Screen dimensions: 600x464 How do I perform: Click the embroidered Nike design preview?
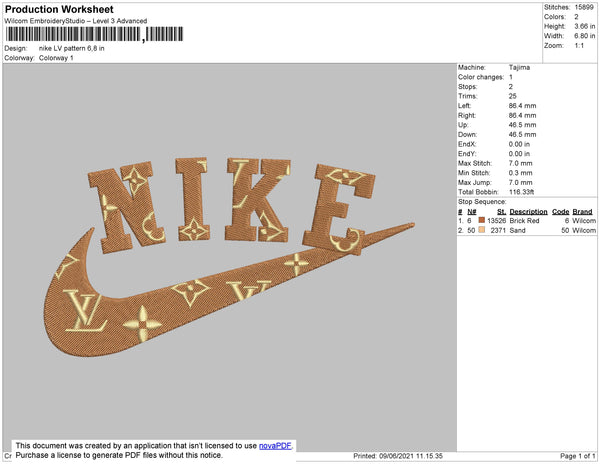pyautogui.click(x=229, y=257)
